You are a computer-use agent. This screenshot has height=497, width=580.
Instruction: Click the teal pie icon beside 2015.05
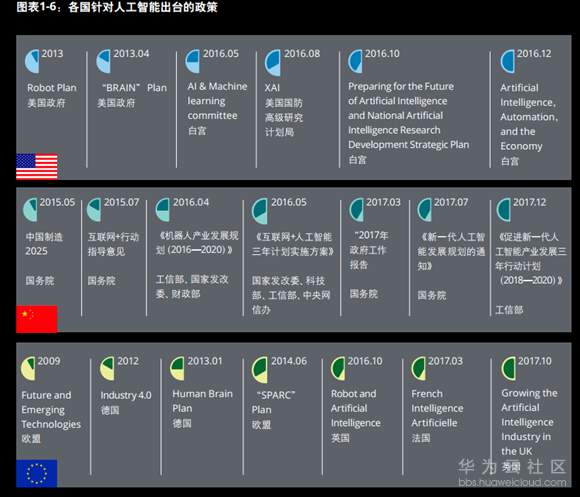click(x=30, y=209)
